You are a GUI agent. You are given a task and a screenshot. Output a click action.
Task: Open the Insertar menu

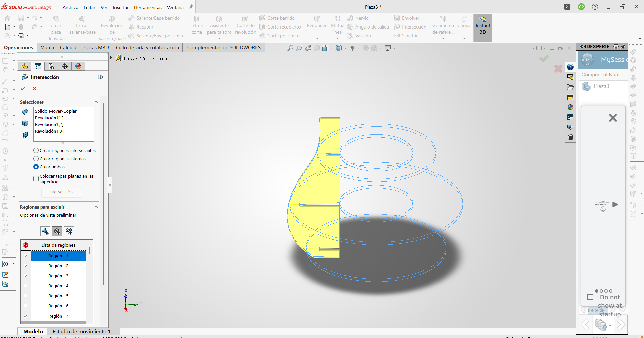121,7
